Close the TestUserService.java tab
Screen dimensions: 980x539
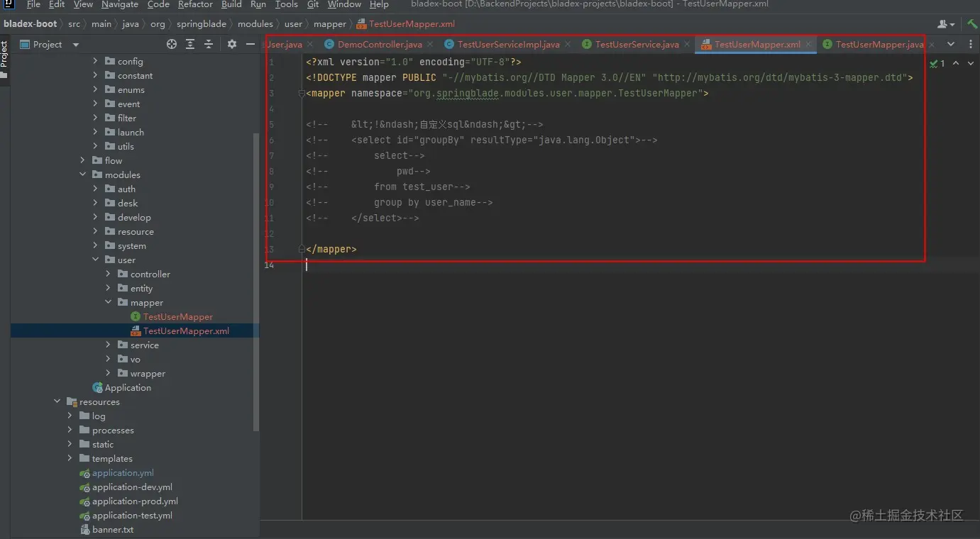(x=687, y=44)
